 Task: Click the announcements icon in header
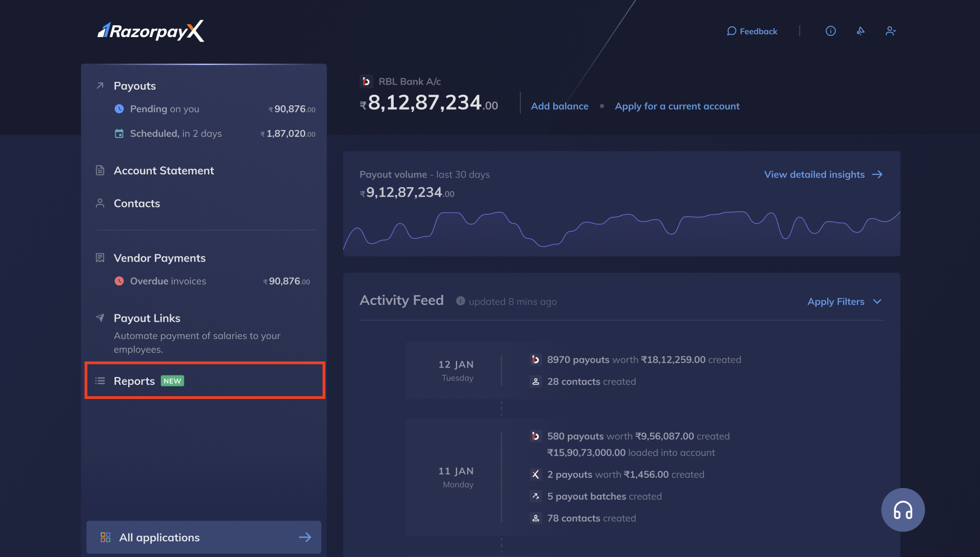coord(861,31)
